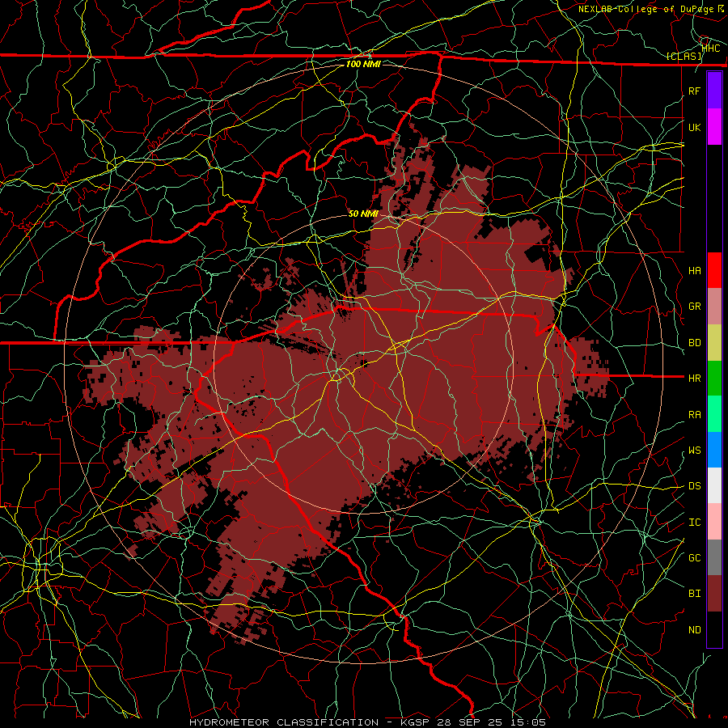
Task: Click the RF purple legend swatch
Action: pyautogui.click(x=714, y=91)
